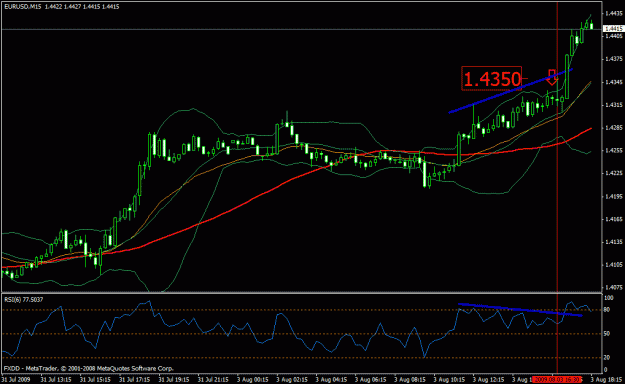The image size is (625, 384).
Task: Click the 31 Jul 17:15 time axis label
Action: [135, 379]
